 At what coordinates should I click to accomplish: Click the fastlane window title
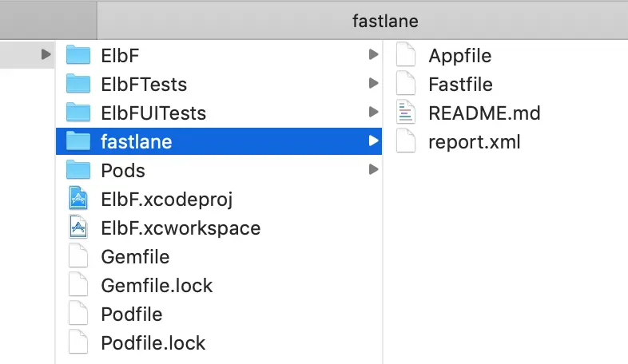[385, 21]
